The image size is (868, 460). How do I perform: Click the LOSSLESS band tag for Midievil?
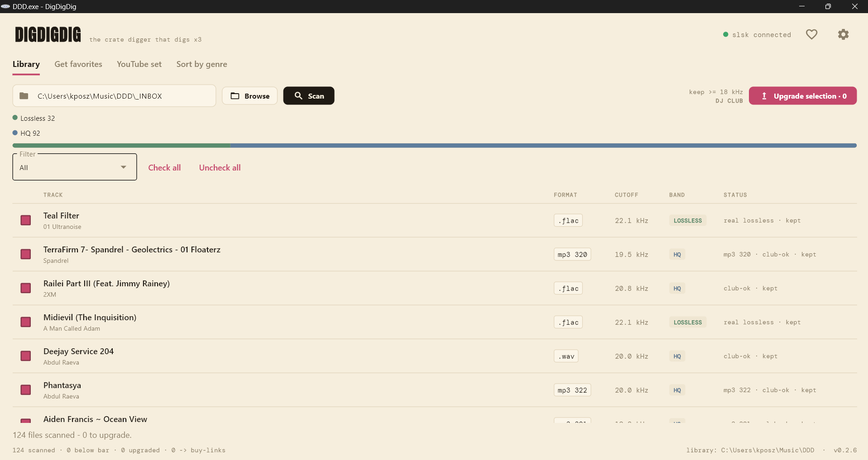click(688, 322)
